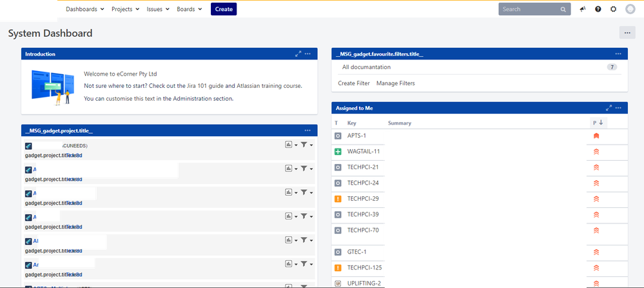Open the issue key GTEC-1
This screenshot has width=644, height=288.
coord(357,252)
